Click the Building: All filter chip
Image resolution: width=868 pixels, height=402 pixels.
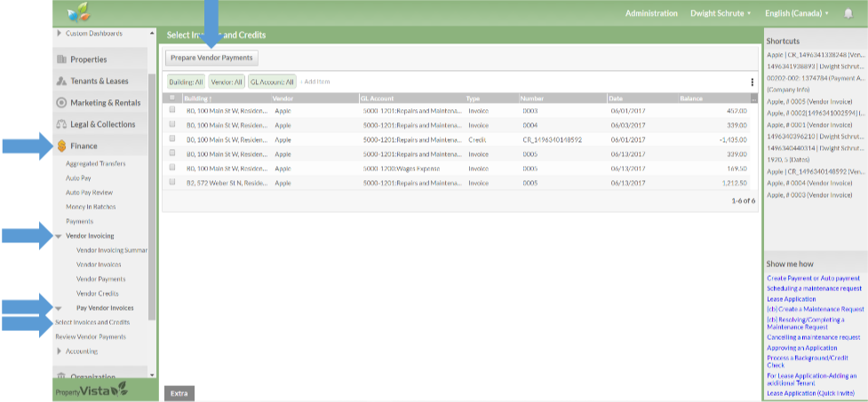[186, 82]
